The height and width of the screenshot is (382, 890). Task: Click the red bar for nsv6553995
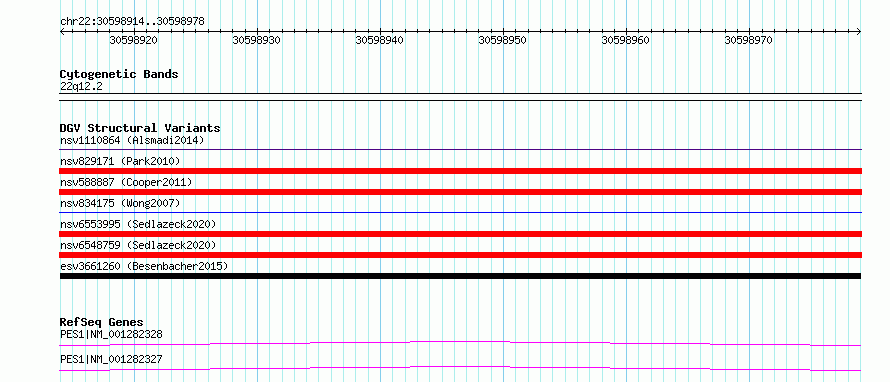coord(460,234)
